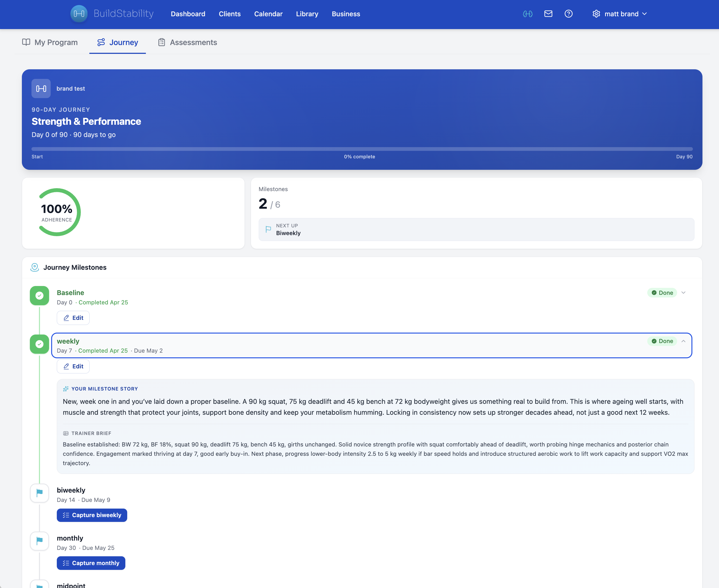Open the mail envelope icon in the header
Viewport: 719px width, 588px height.
click(548, 14)
